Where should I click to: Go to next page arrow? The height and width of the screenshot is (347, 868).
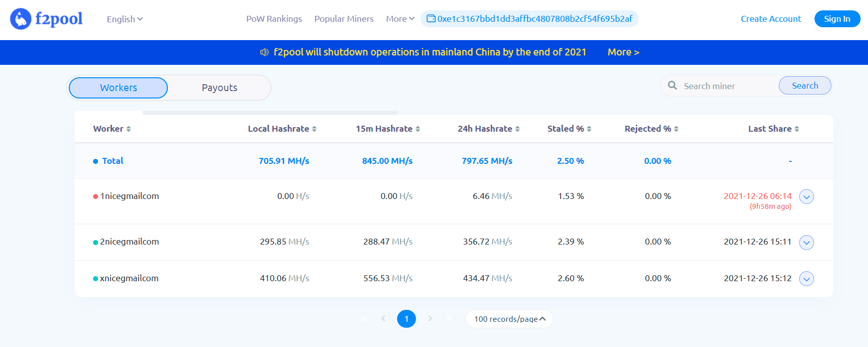pyautogui.click(x=430, y=319)
